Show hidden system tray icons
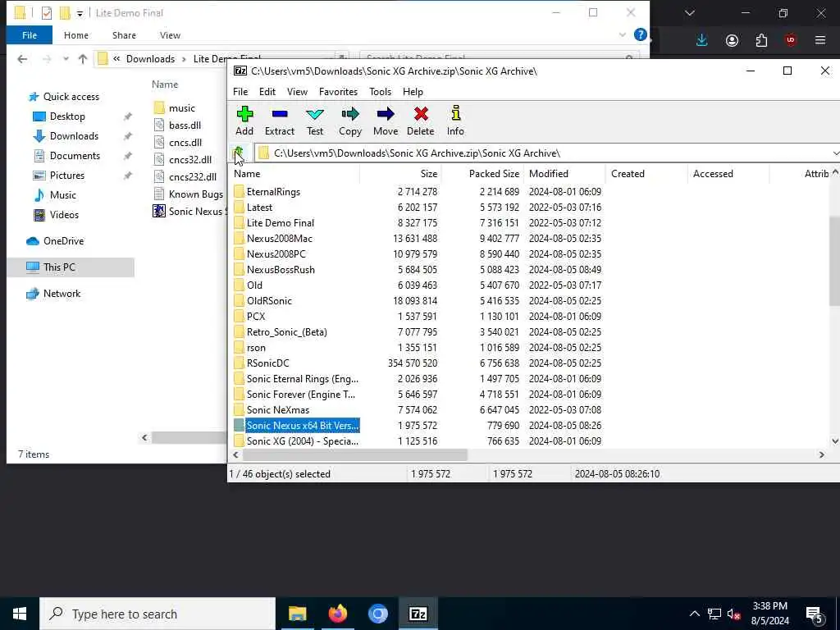 click(694, 614)
